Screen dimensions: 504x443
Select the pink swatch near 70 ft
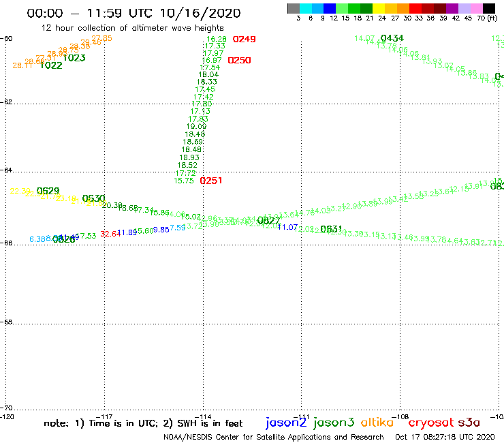click(x=477, y=8)
